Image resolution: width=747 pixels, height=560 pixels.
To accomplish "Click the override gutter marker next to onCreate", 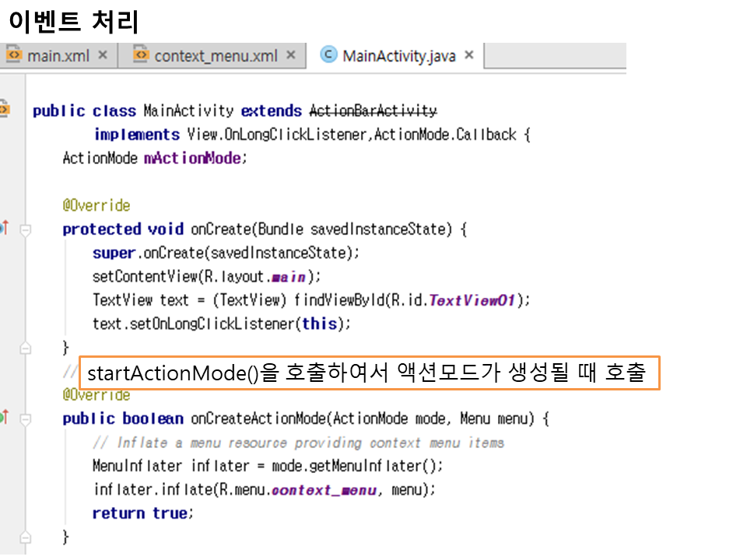I will (x=4, y=228).
